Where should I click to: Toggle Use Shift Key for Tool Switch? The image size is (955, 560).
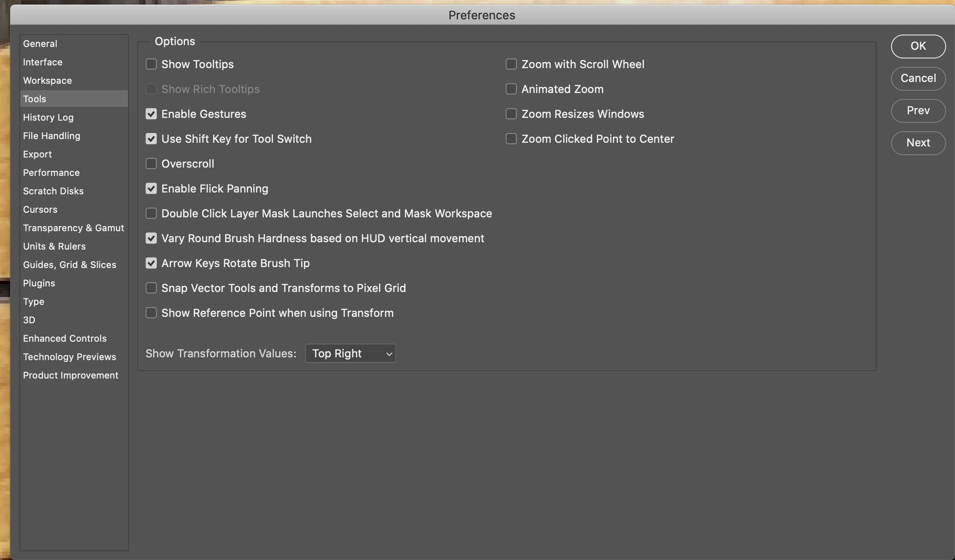point(151,139)
